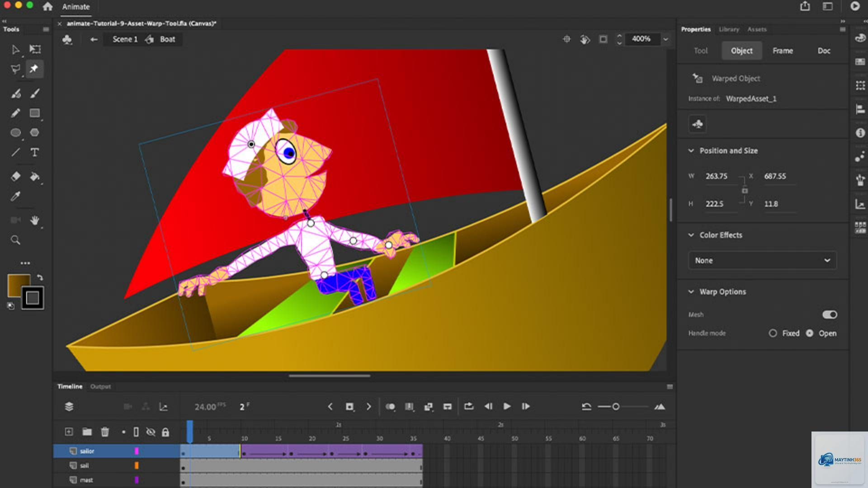868x488 pixels.
Task: Select the Zoom magnifier tool
Action: pyautogui.click(x=15, y=240)
